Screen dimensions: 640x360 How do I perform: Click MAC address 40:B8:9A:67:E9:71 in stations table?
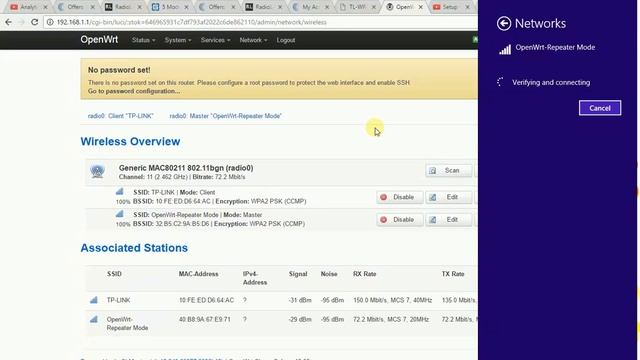204,319
